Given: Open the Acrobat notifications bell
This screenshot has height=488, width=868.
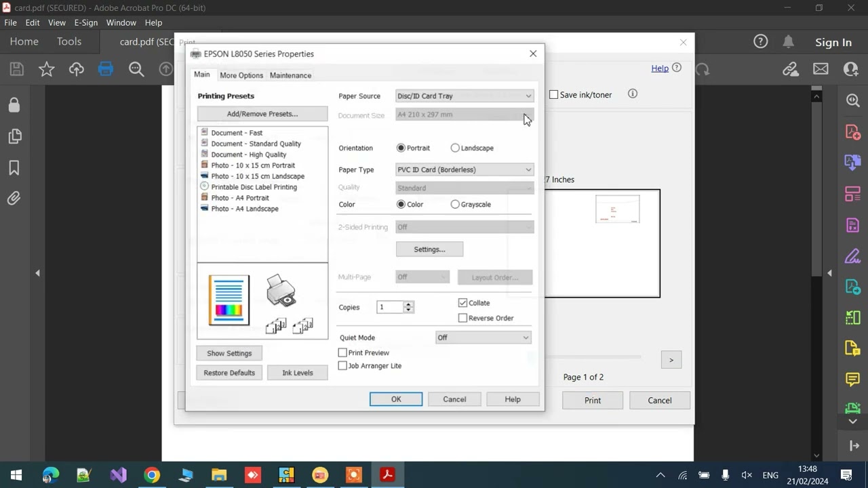Looking at the screenshot, I should 788,41.
